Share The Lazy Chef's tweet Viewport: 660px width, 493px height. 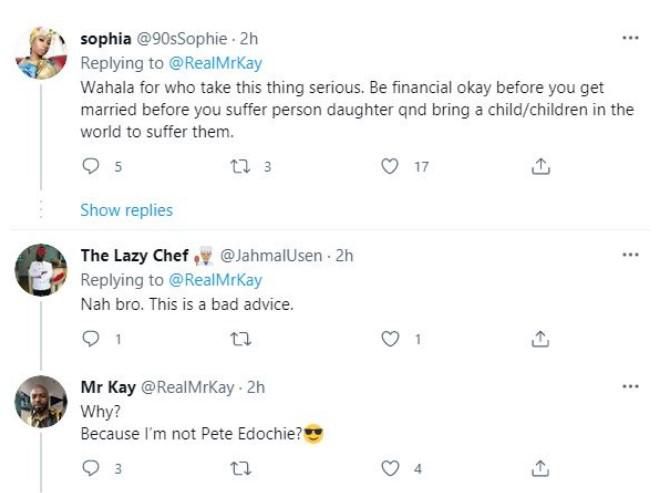click(x=540, y=339)
